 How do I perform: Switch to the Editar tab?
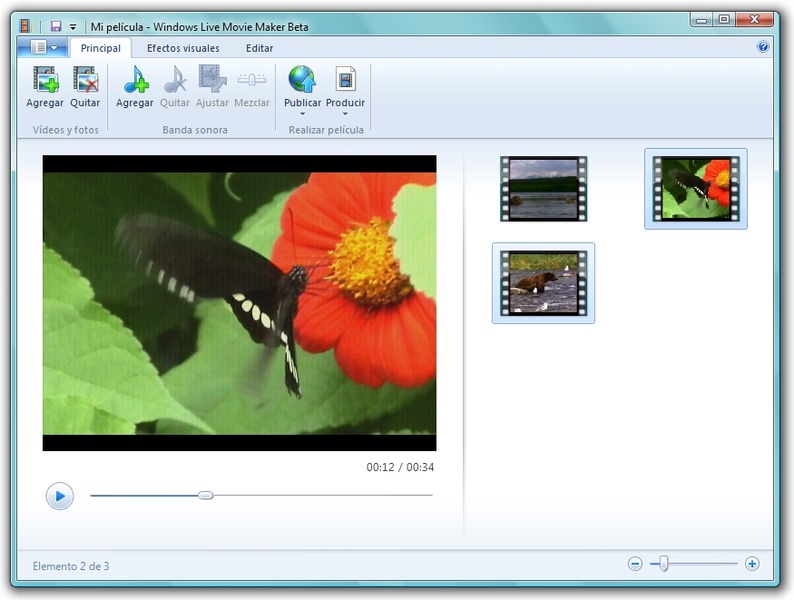(x=260, y=48)
